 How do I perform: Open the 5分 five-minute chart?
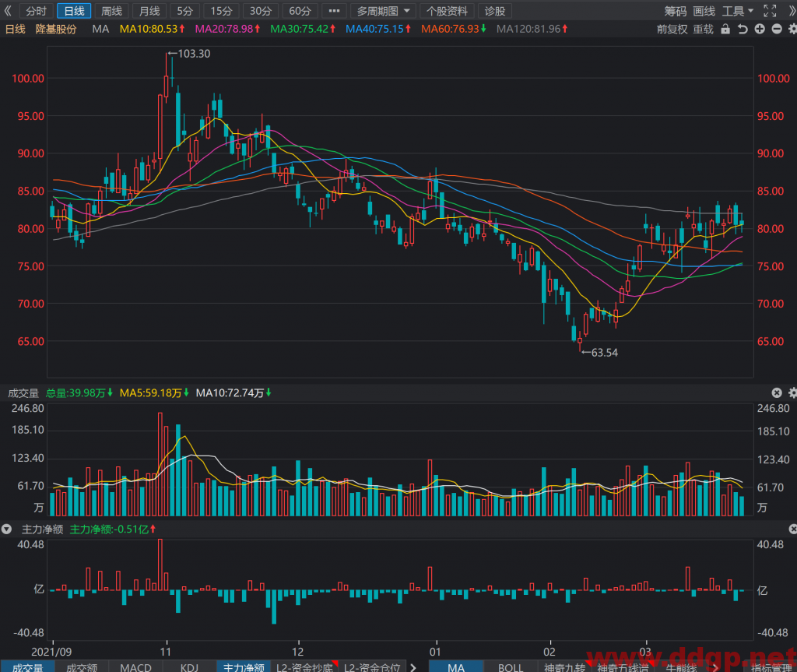click(x=185, y=11)
